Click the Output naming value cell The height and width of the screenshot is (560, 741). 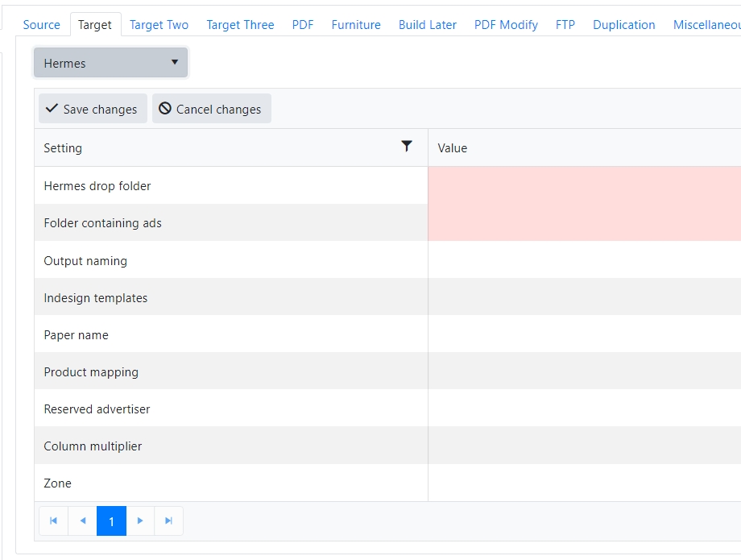pyautogui.click(x=584, y=260)
